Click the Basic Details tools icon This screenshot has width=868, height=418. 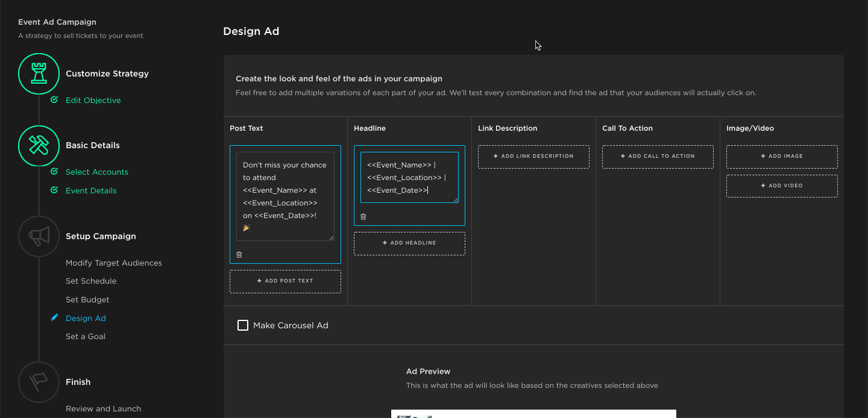click(39, 146)
